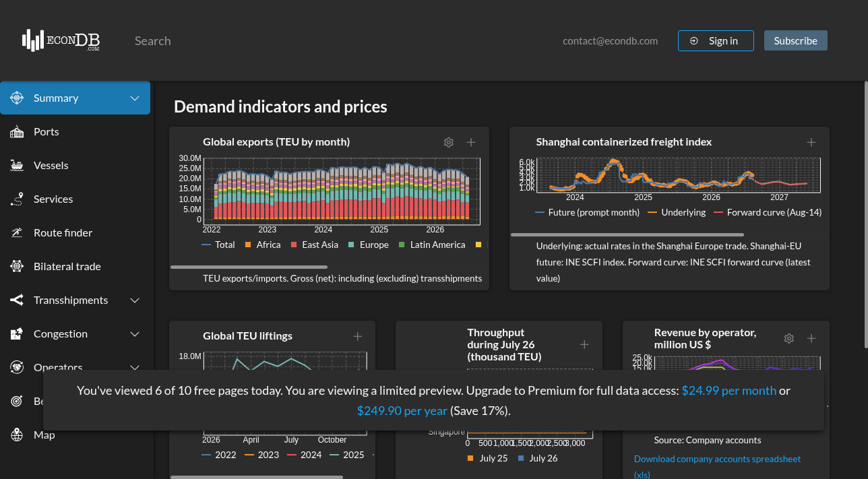The width and height of the screenshot is (868, 479).
Task: Click plus icon on Global TEU liftings card
Action: point(358,336)
